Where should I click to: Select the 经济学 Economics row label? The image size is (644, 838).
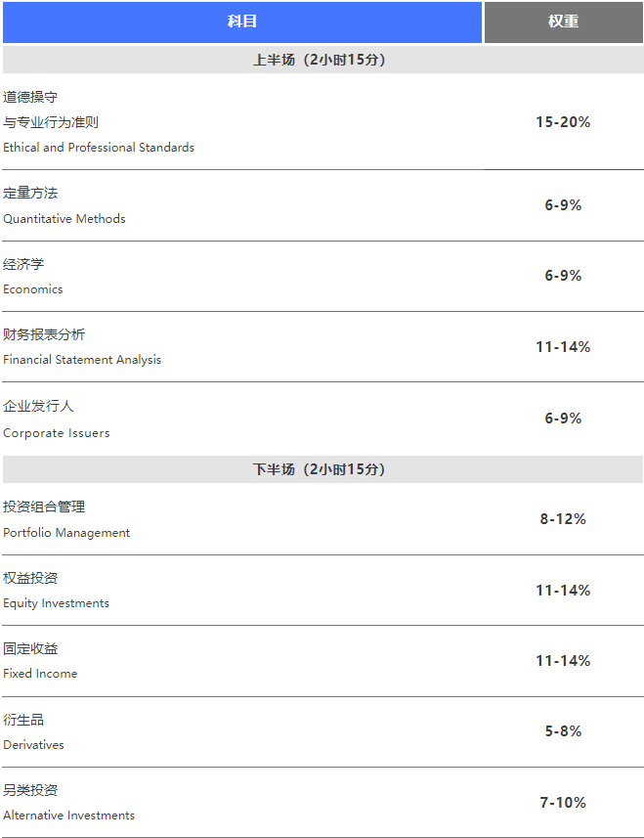click(x=33, y=277)
